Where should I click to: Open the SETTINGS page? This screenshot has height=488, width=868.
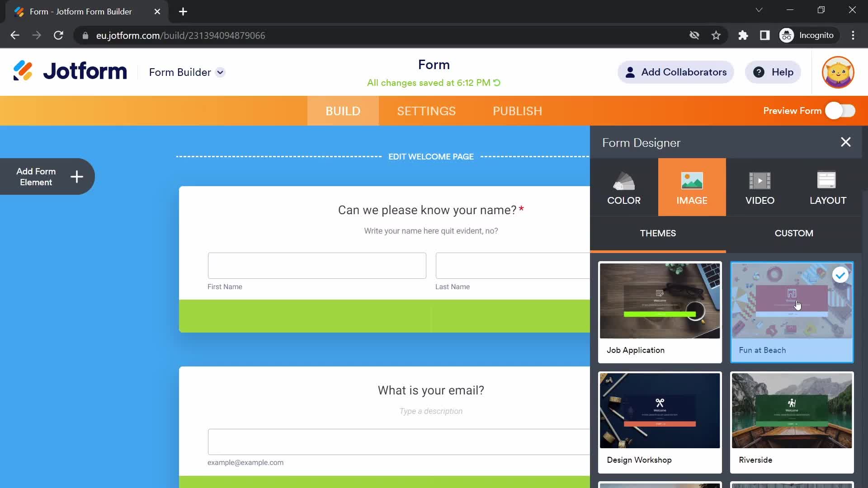(x=426, y=111)
